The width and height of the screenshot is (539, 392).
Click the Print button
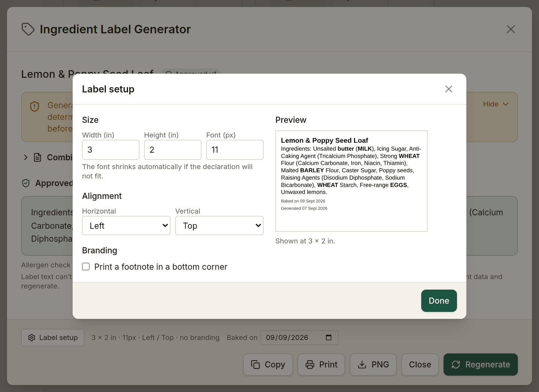click(321, 364)
